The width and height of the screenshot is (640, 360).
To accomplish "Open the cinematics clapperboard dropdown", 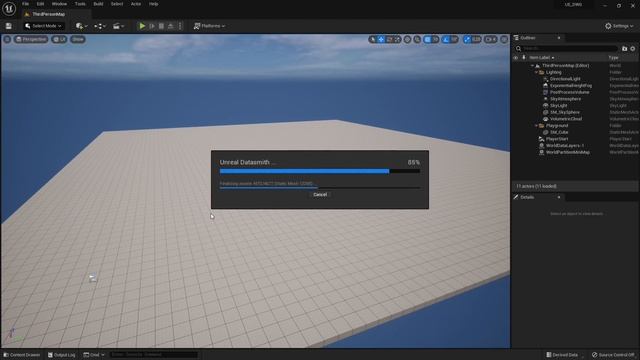I will pos(118,26).
